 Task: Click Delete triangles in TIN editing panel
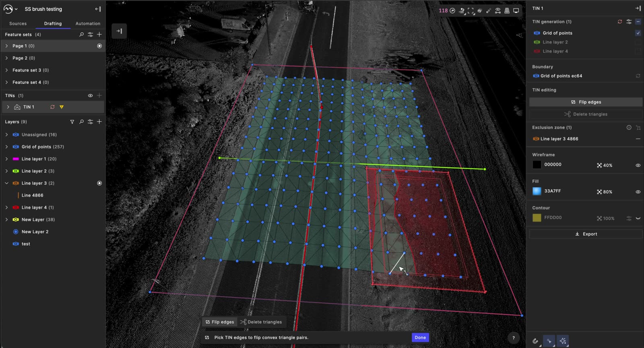(586, 114)
